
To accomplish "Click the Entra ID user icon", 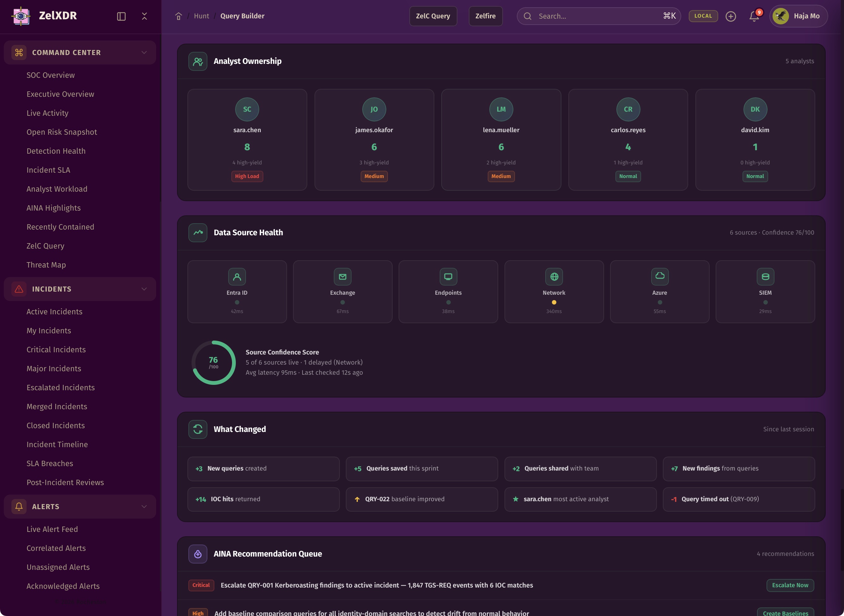I will click(x=237, y=277).
